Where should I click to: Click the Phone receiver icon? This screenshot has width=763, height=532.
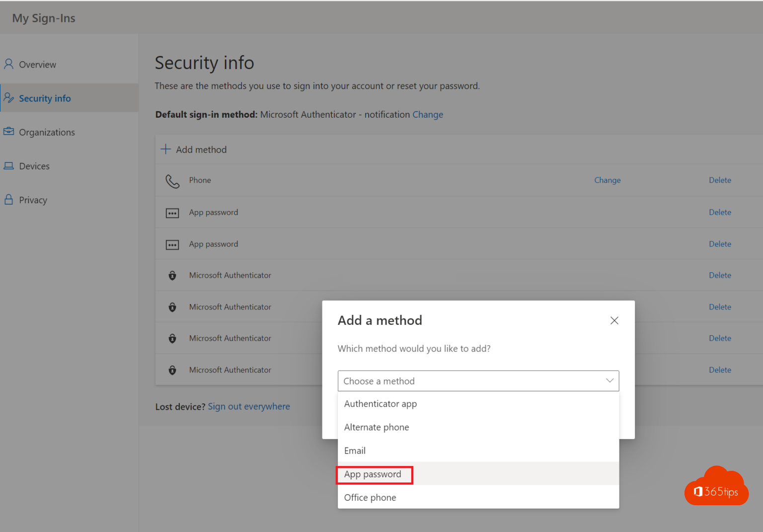click(172, 181)
